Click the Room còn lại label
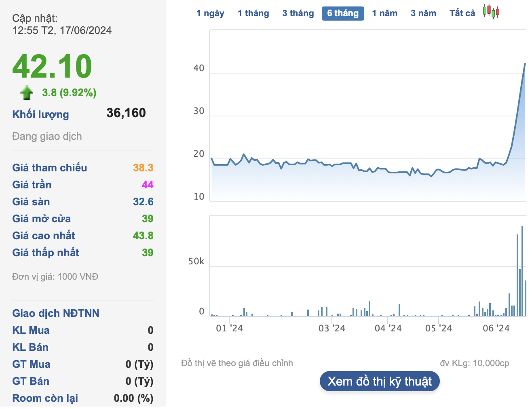The image size is (532, 409). pyautogui.click(x=45, y=398)
